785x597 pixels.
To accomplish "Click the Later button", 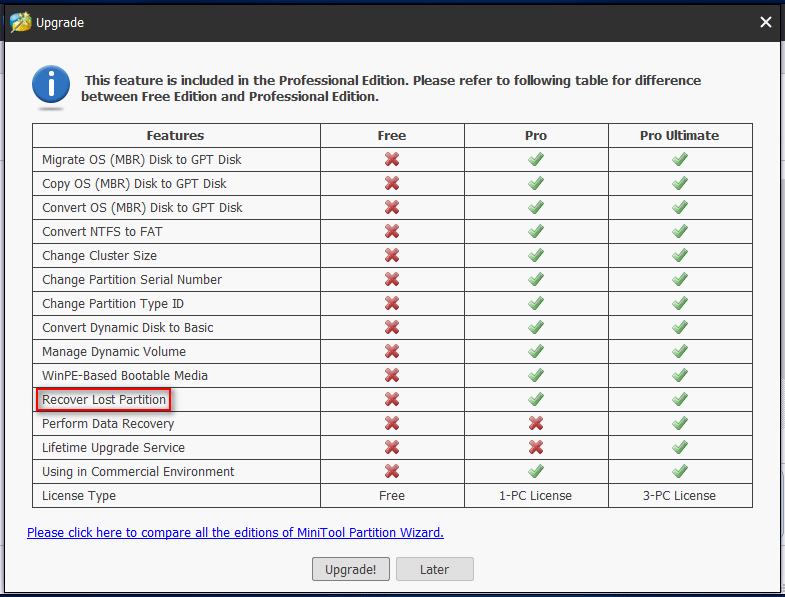I will 435,569.
